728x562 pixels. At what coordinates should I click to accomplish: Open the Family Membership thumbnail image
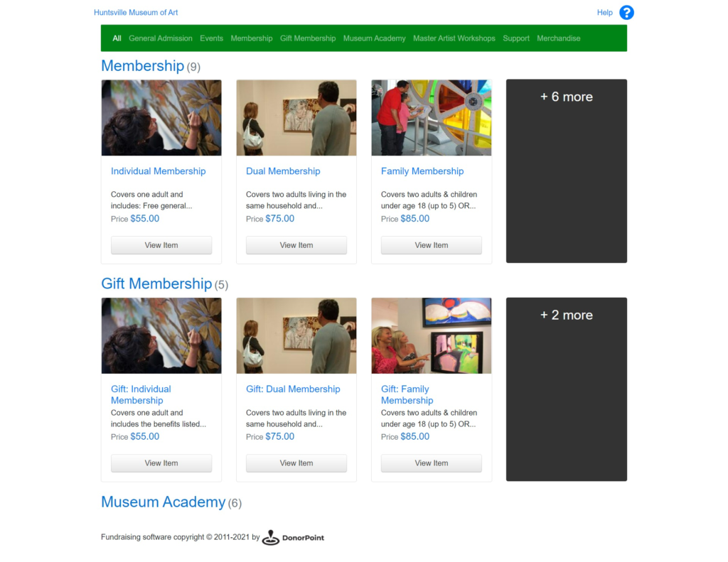pos(432,117)
